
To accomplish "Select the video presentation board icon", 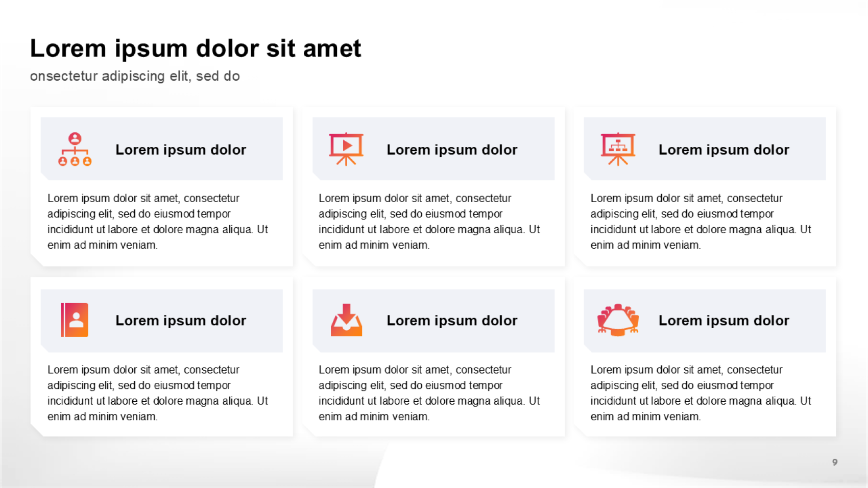I will coord(346,149).
